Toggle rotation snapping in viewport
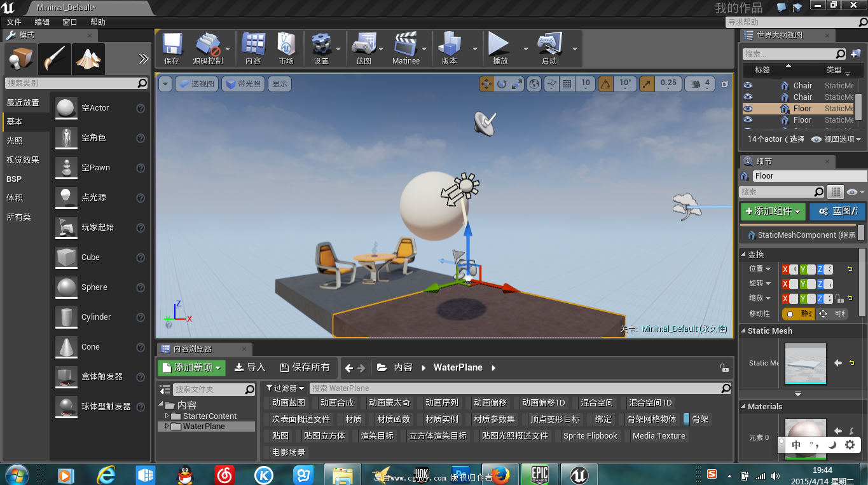 (x=605, y=83)
